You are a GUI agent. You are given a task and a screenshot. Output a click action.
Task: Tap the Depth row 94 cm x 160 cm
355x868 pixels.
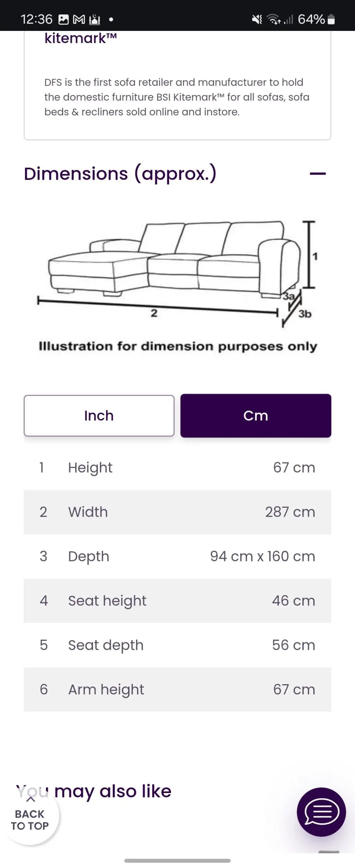[x=177, y=556]
